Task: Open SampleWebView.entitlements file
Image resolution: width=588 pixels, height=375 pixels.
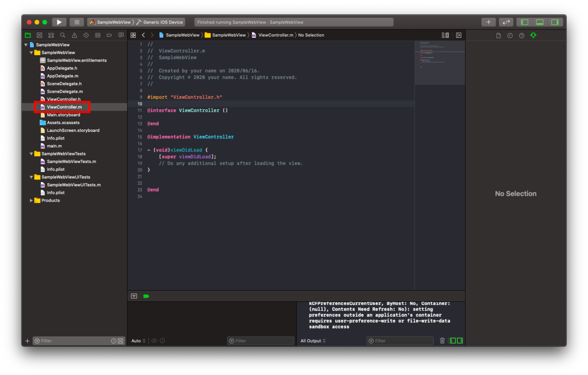Action: coord(76,60)
